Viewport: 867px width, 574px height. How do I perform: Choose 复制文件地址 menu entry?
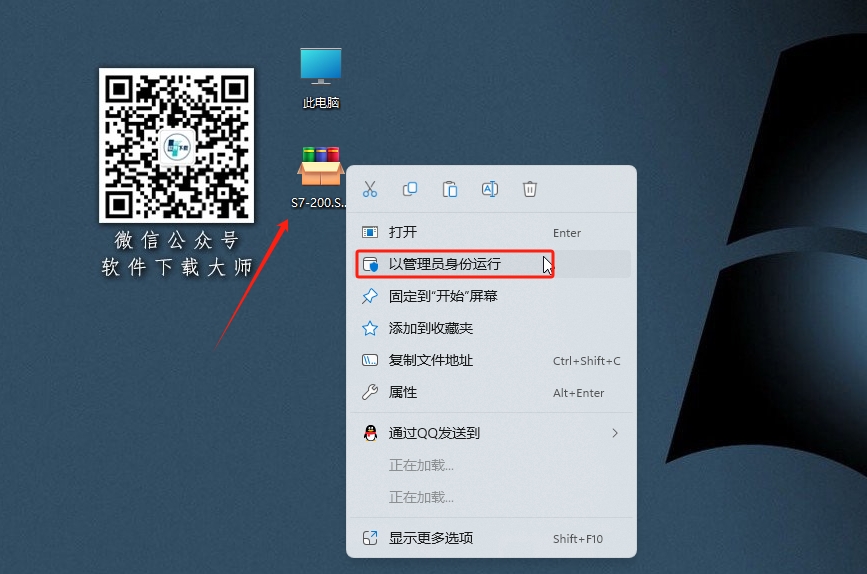492,361
